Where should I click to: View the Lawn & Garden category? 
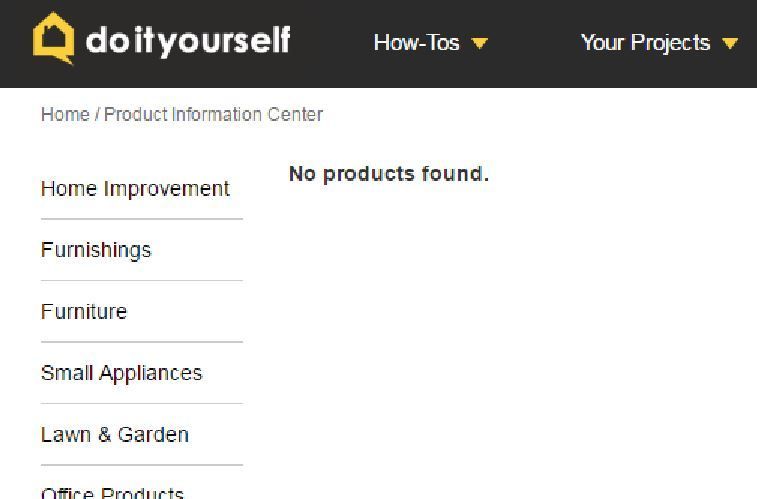pyautogui.click(x=115, y=435)
